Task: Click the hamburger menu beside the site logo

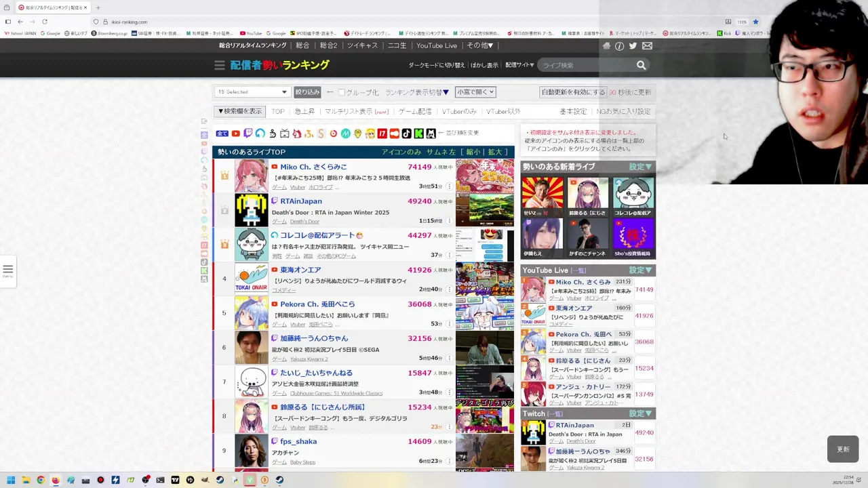Action: coord(219,65)
